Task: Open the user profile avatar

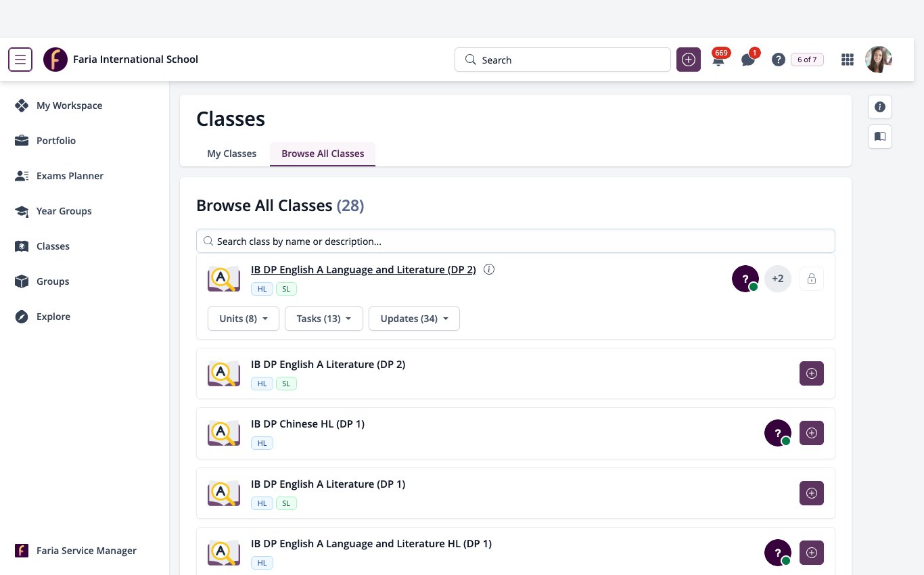Action: 879,60
